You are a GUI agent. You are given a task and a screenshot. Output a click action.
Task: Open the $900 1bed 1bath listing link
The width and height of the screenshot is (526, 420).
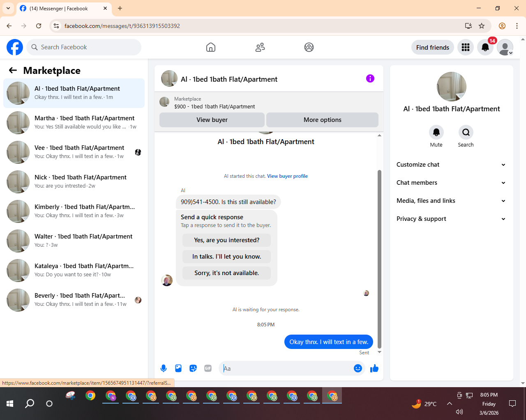[x=215, y=106]
